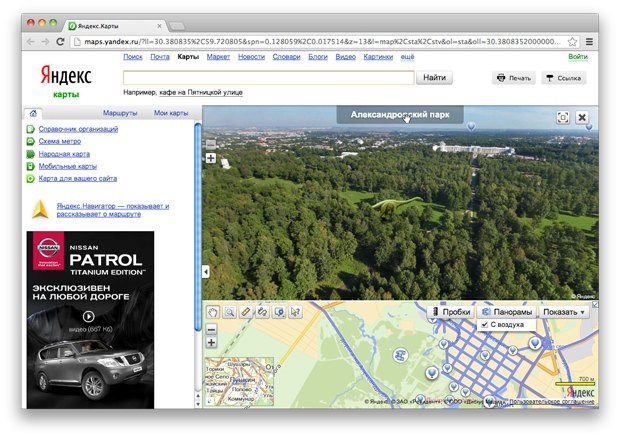Click the Найти search button
This screenshot has height=438, width=620.
[434, 77]
